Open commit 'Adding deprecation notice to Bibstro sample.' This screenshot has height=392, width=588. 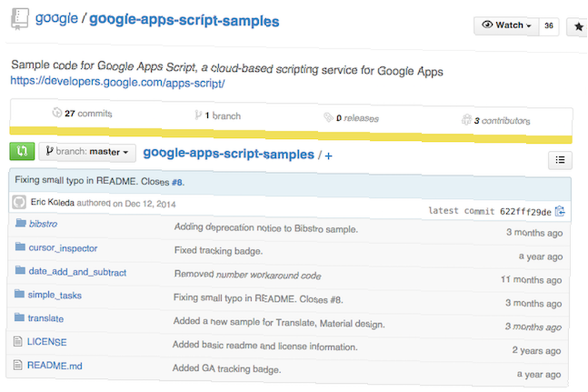(x=266, y=228)
